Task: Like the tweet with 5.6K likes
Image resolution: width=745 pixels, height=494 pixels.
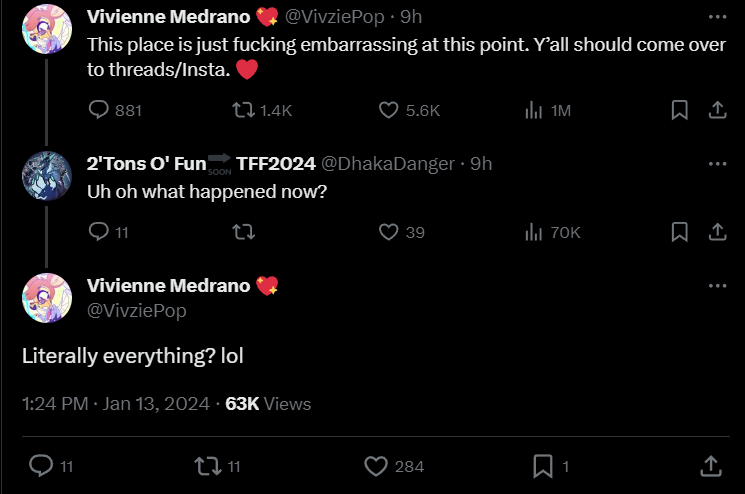Action: tap(389, 110)
